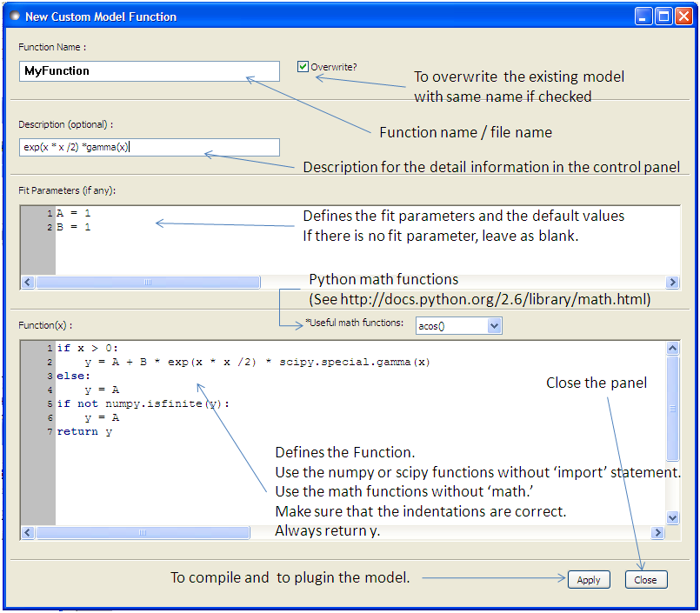This screenshot has width=700, height=613.
Task: Click the left scroll arrow under Fit Parameters
Action: pos(27,282)
